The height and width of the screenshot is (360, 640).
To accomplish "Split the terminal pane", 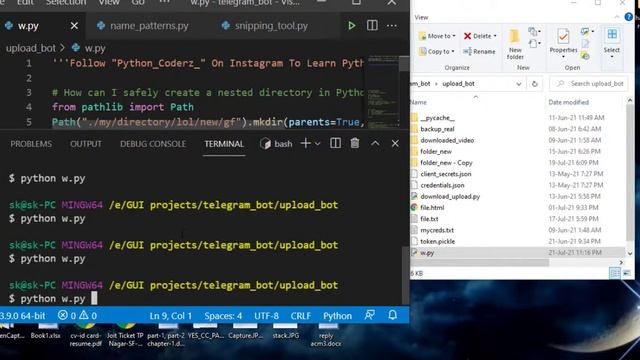I will point(335,143).
